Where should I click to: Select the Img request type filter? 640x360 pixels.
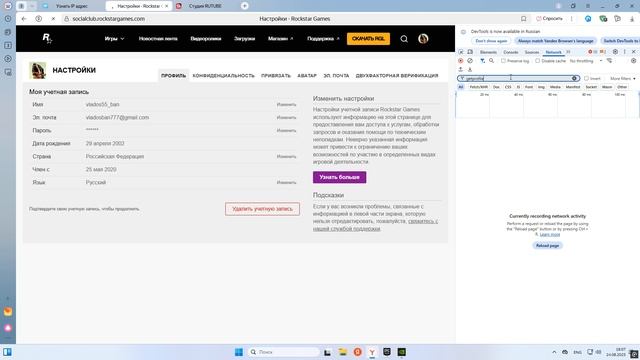coord(541,87)
